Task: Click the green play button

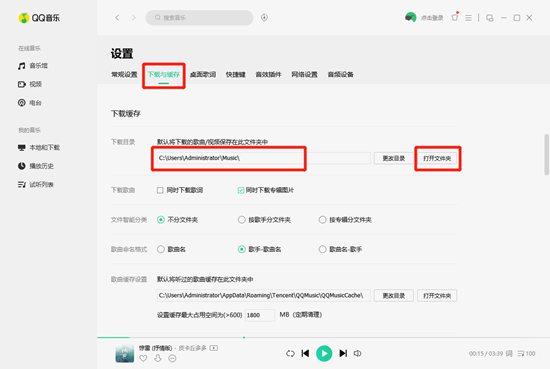Action: point(324,353)
